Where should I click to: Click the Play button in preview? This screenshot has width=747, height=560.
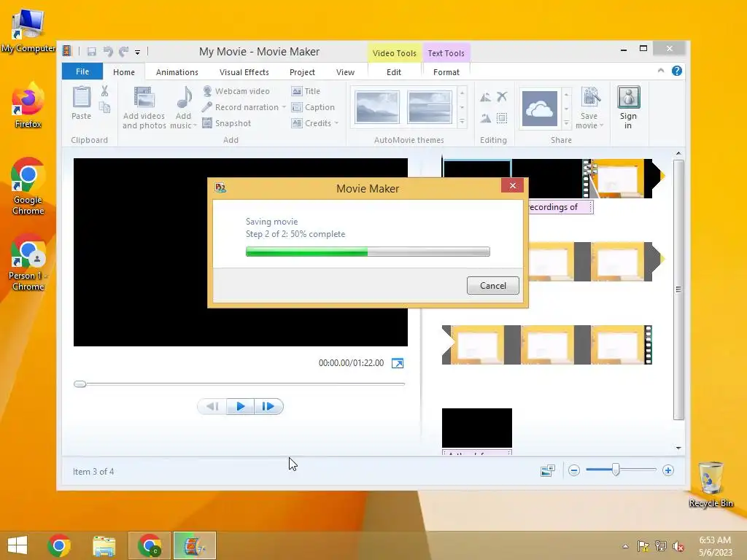240,406
